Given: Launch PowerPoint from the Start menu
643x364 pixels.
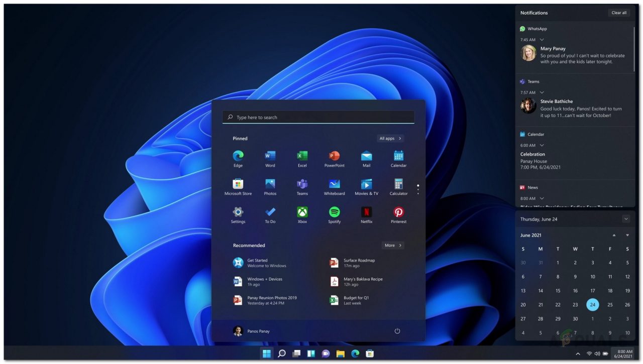Looking at the screenshot, I should point(334,155).
